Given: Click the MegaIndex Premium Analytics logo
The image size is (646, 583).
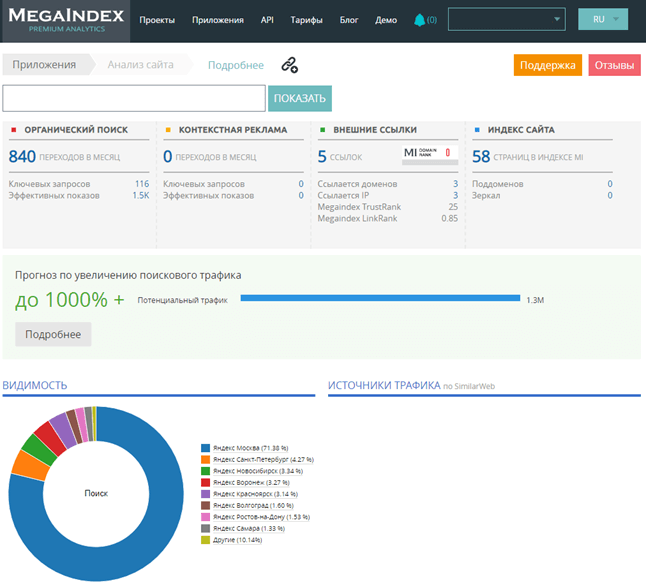Looking at the screenshot, I should tap(66, 21).
